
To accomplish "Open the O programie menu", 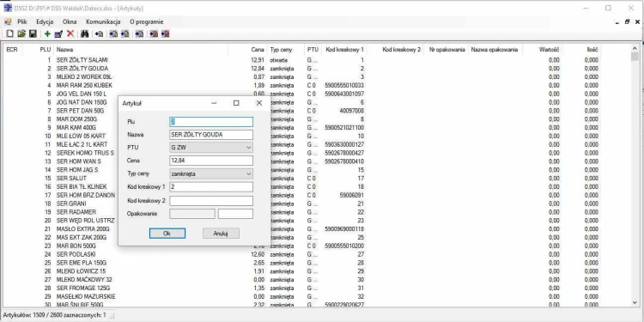I will coord(147,21).
